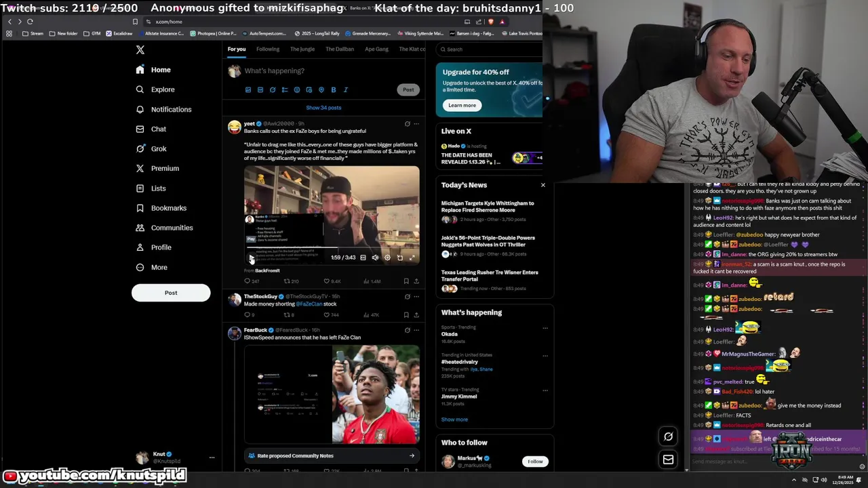
Task: Open Bookmarks in the sidebar
Action: (x=161, y=208)
